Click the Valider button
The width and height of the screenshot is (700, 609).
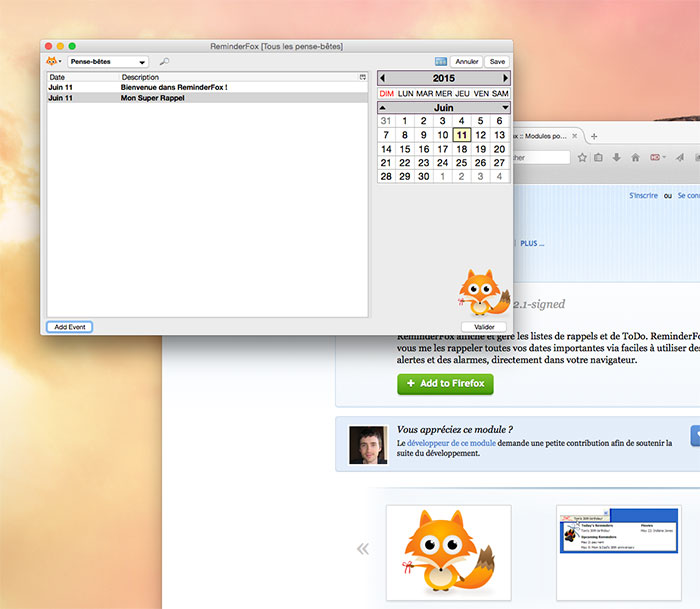click(x=484, y=327)
